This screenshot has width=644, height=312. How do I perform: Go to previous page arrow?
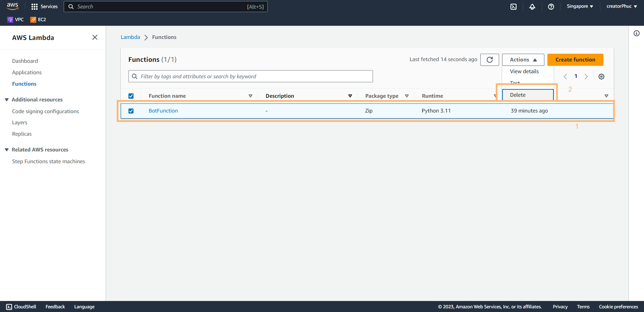[x=566, y=77]
